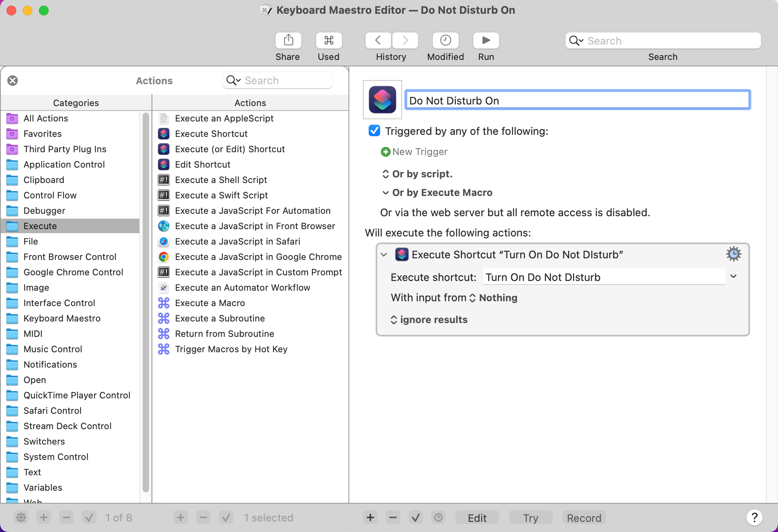
Task: Select the Notifications category
Action: 71,364
